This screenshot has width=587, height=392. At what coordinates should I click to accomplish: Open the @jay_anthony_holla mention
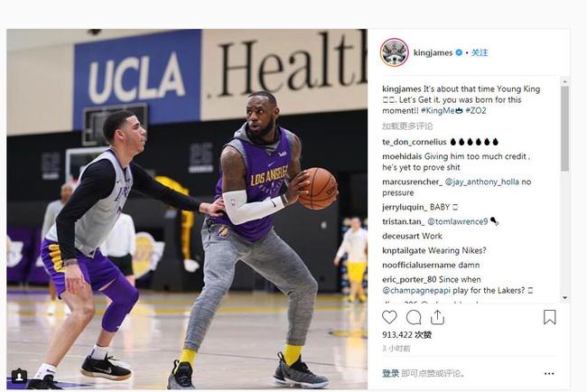click(x=482, y=182)
